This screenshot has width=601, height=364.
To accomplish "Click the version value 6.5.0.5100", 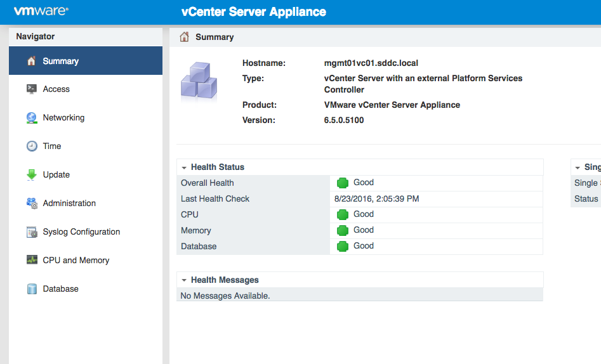I will (344, 120).
